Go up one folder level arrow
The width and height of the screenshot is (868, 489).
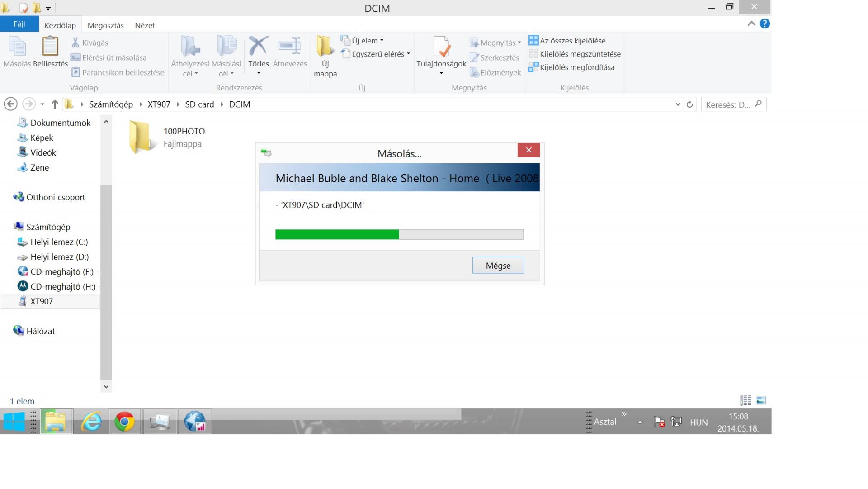[x=55, y=104]
